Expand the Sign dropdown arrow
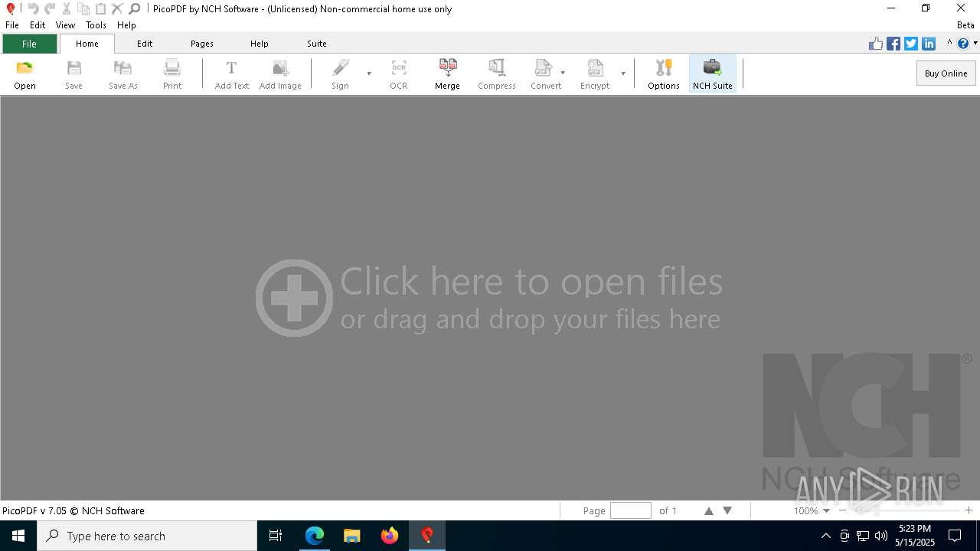Screen dimensions: 980x551 pos(369,73)
